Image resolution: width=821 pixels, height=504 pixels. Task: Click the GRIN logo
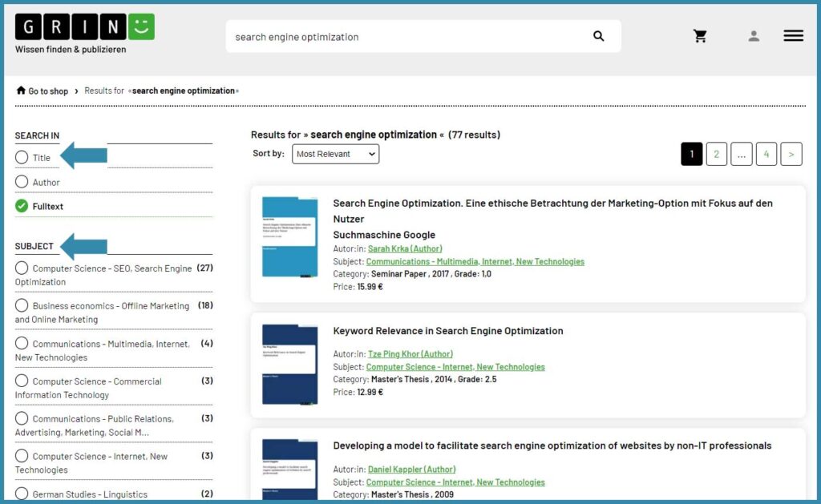pyautogui.click(x=84, y=27)
